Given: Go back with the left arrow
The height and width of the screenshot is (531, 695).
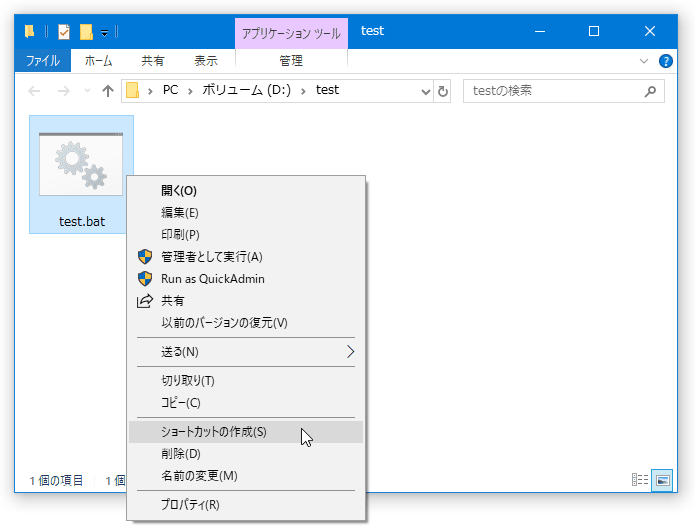Looking at the screenshot, I should pos(34,91).
